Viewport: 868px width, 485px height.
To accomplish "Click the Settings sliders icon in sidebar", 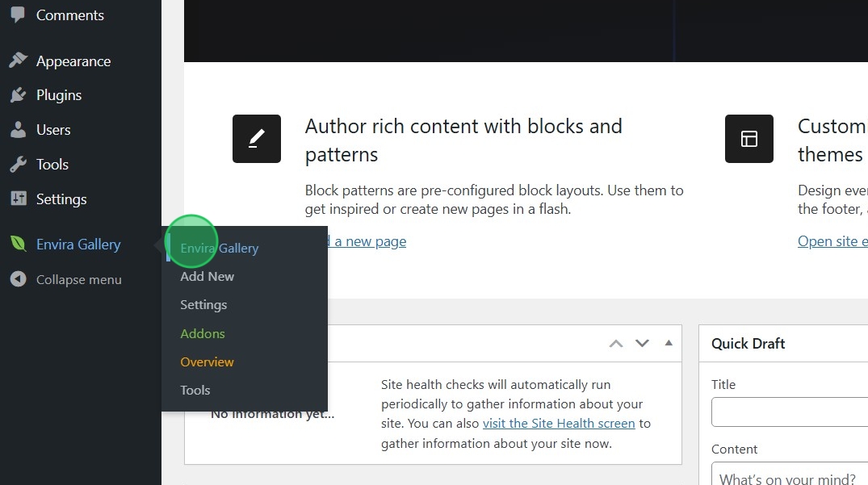I will (18, 199).
